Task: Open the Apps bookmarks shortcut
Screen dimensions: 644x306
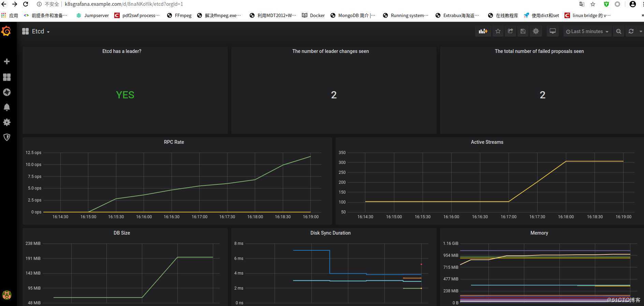Action: (10, 15)
